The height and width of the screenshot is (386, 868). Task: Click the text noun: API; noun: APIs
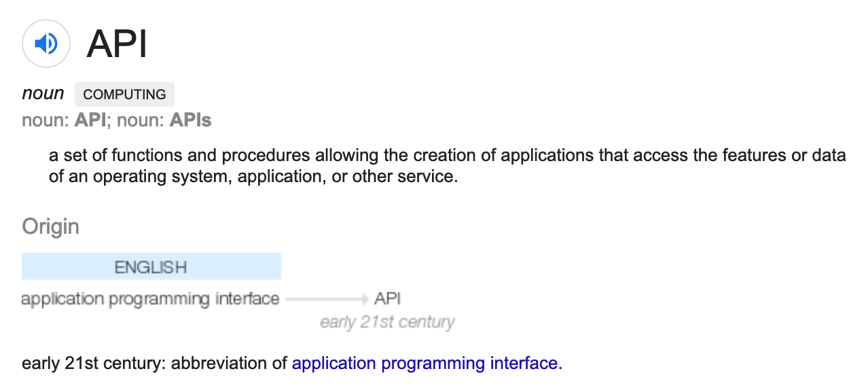[117, 121]
